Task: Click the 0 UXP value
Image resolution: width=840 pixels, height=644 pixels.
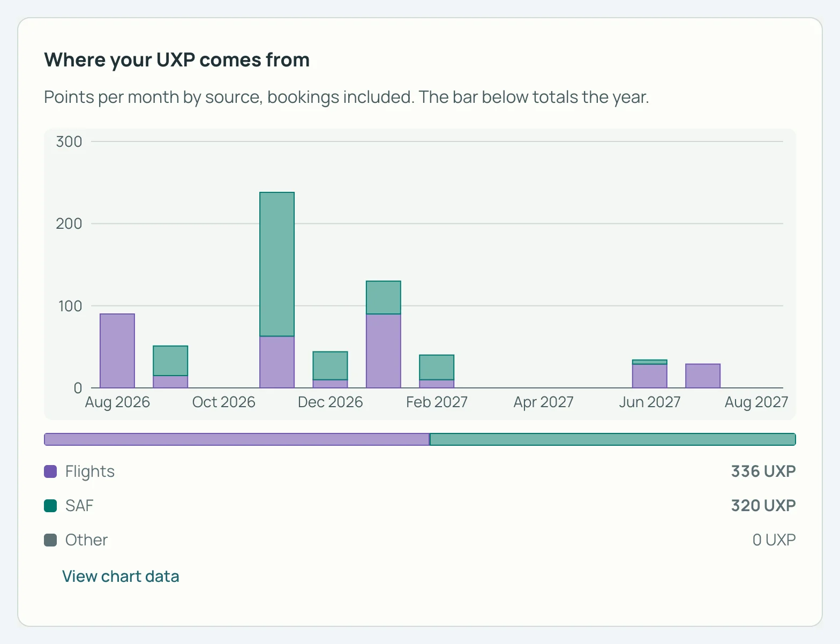Action: [774, 540]
